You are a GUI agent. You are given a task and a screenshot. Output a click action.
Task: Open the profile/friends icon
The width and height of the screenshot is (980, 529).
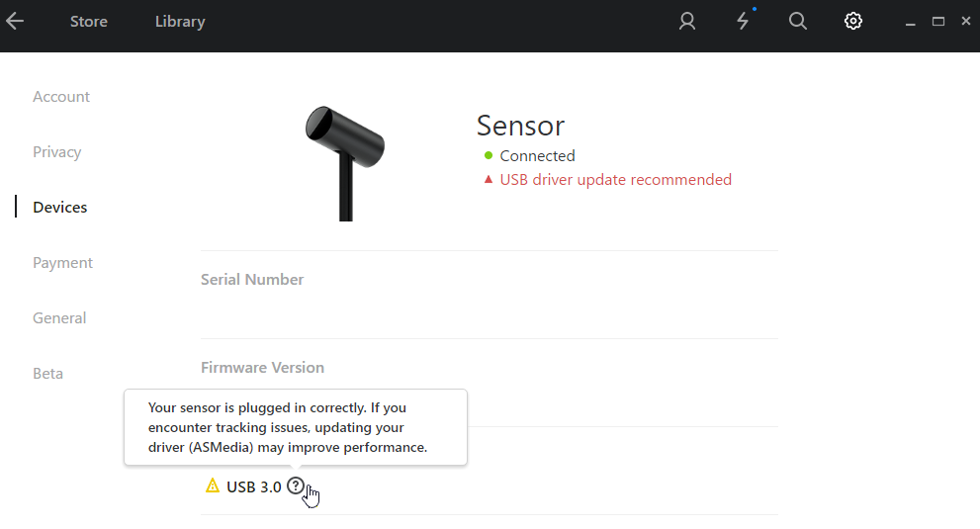pyautogui.click(x=687, y=22)
